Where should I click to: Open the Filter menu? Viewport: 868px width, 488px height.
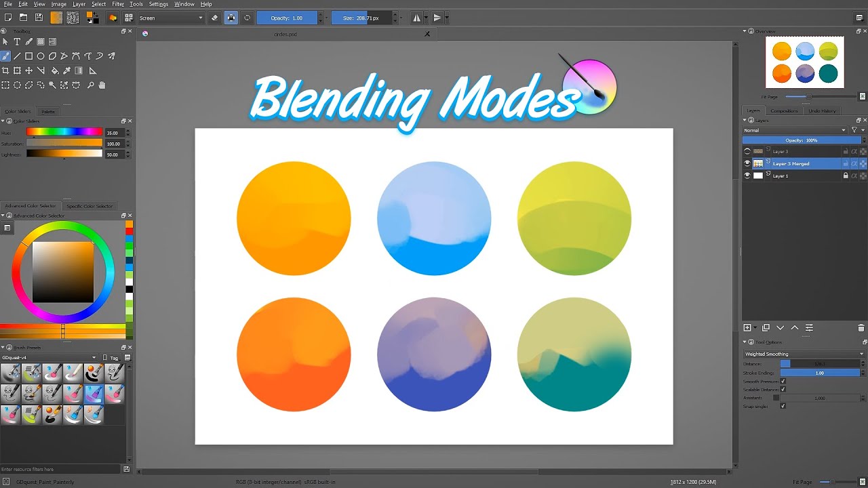118,4
